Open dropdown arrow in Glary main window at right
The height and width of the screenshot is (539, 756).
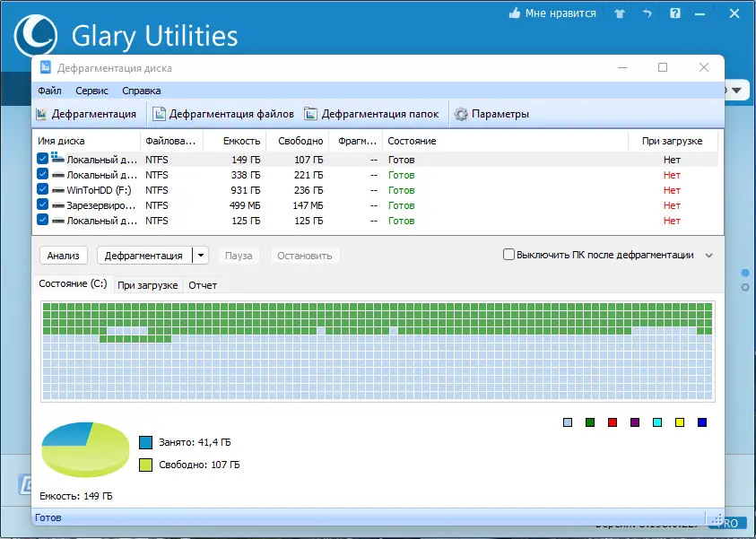[736, 91]
